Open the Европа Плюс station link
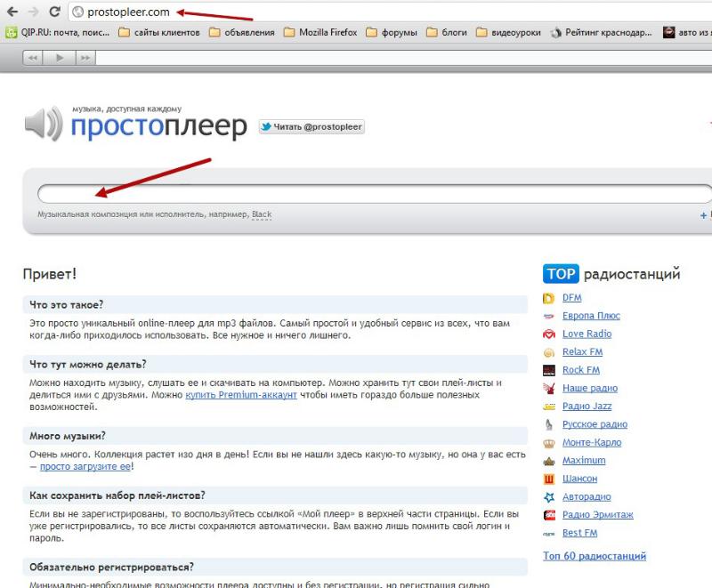 591,316
